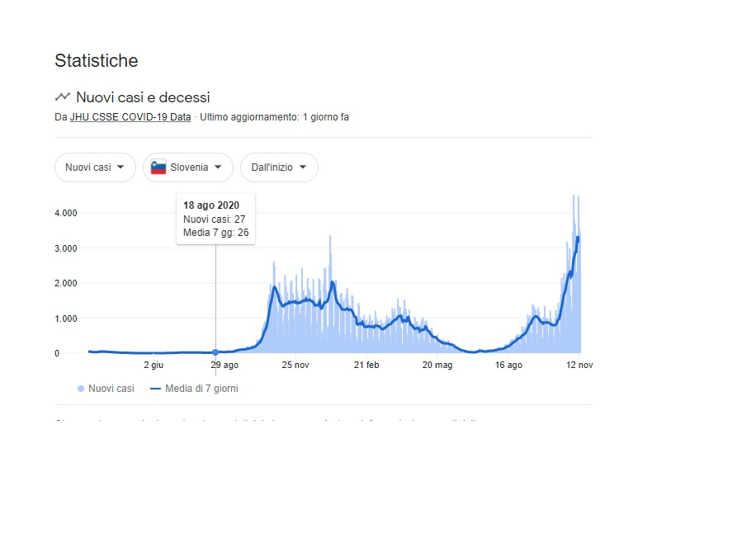756x552 pixels.
Task: Click the Nuovi casi e decessi title
Action: click(x=144, y=97)
